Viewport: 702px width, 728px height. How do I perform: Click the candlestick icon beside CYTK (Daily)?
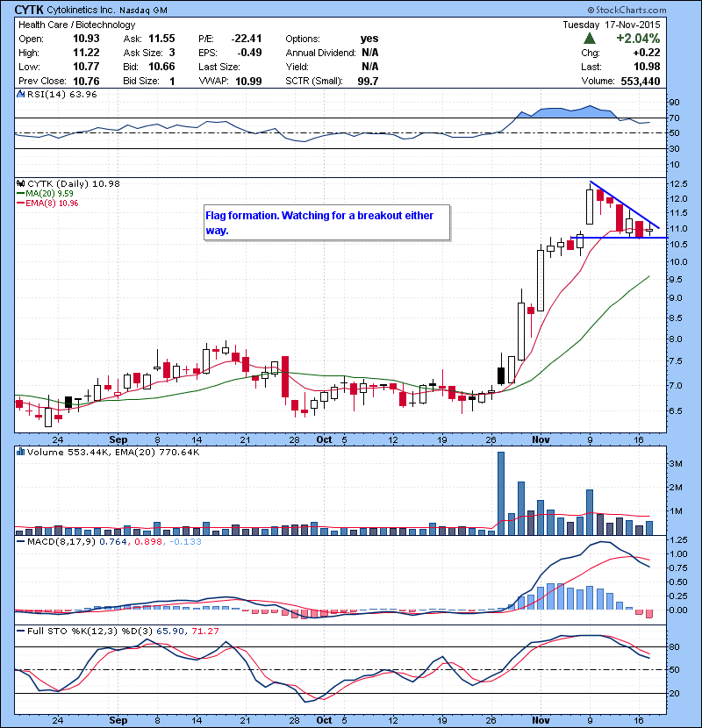point(20,184)
